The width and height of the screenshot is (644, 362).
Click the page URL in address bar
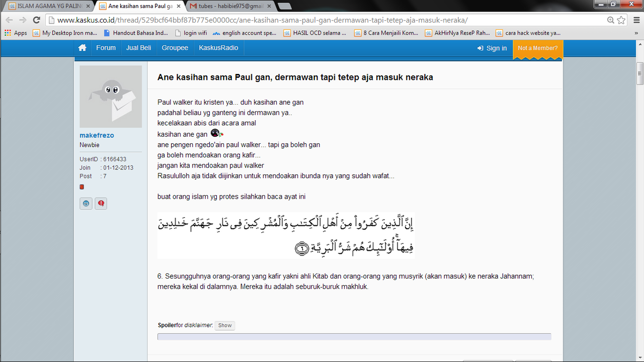click(x=263, y=20)
